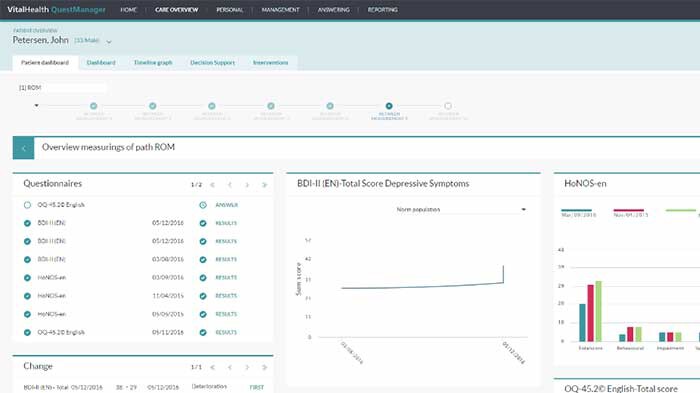700x393 pixels.
Task: Toggle status check of OQ-45.2 row dated 05/11/2016
Action: point(27,333)
